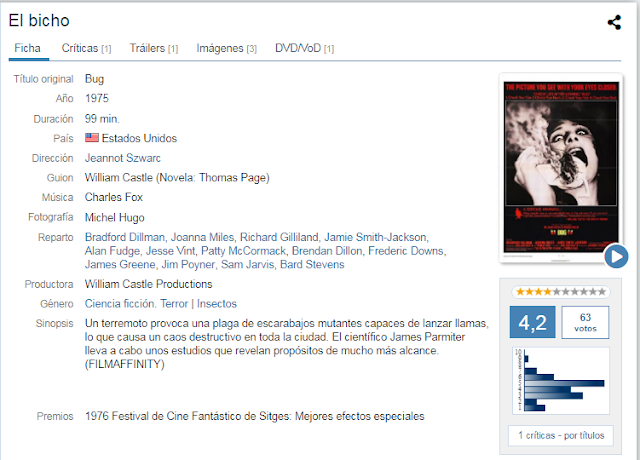Switch to the Críticas tab

click(x=86, y=48)
